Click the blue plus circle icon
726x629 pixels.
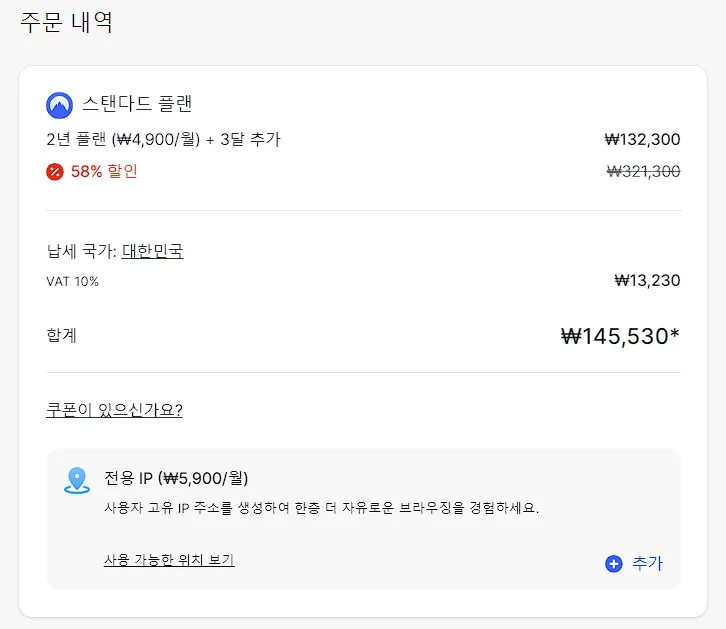pyautogui.click(x=613, y=564)
